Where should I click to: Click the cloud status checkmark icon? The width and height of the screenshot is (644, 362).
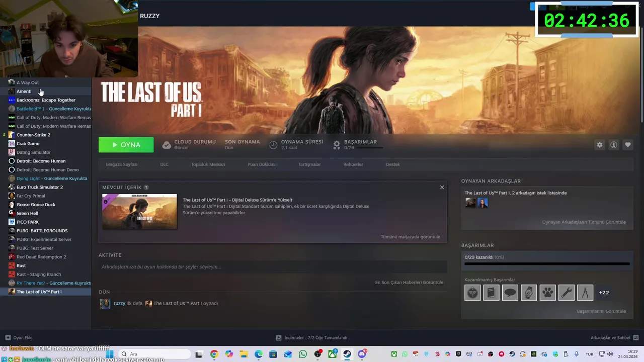[167, 145]
